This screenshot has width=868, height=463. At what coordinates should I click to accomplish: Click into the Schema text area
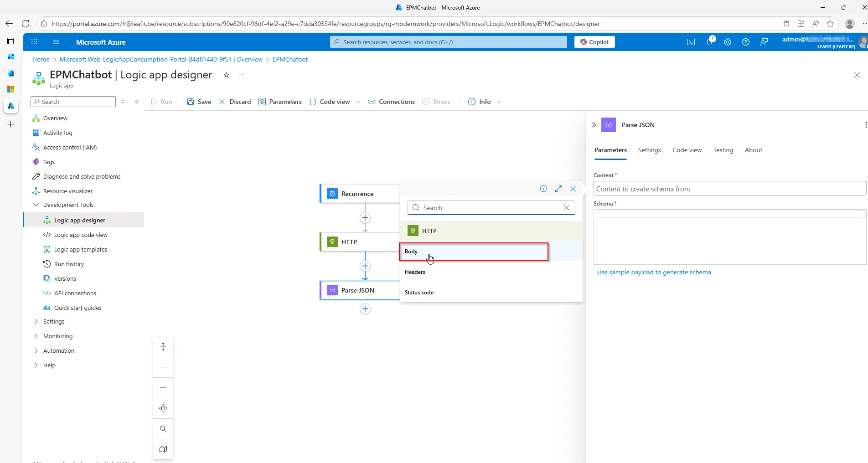click(729, 237)
